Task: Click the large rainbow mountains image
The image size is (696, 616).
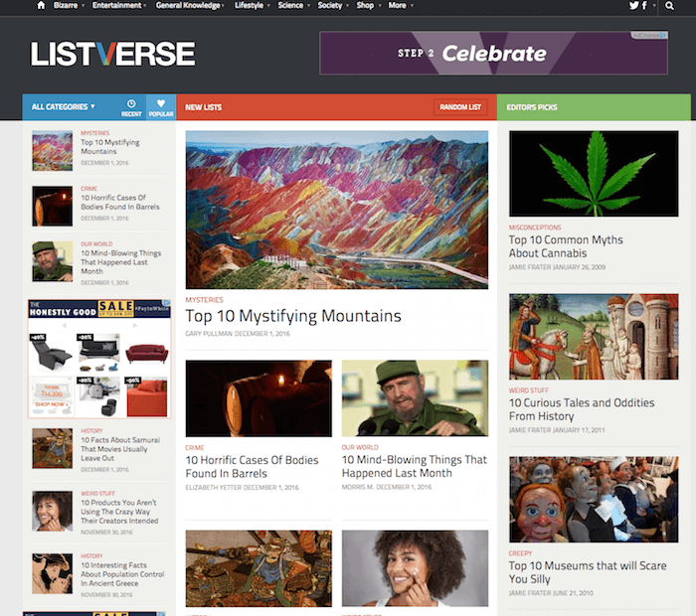Action: pyautogui.click(x=337, y=210)
